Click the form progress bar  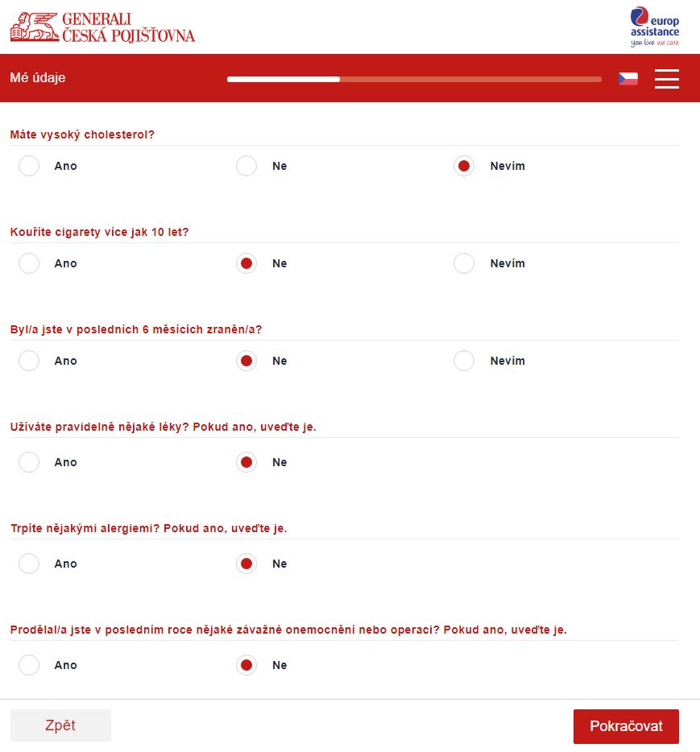(414, 79)
